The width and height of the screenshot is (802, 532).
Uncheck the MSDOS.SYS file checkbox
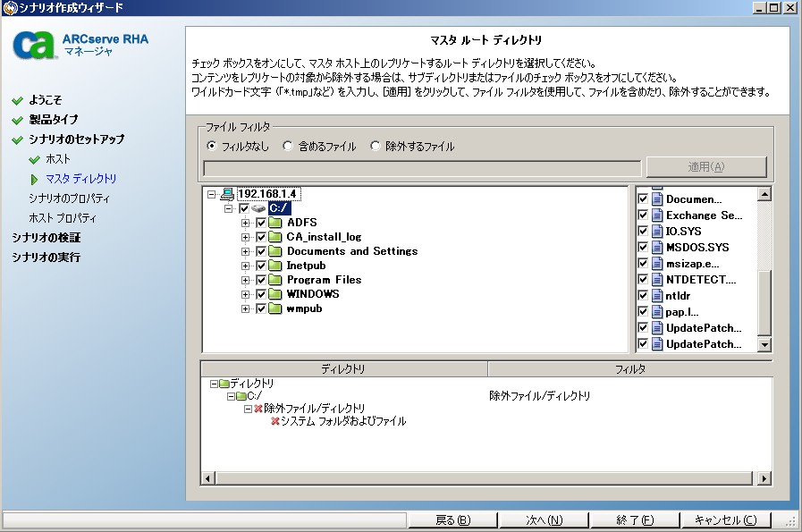tap(644, 248)
